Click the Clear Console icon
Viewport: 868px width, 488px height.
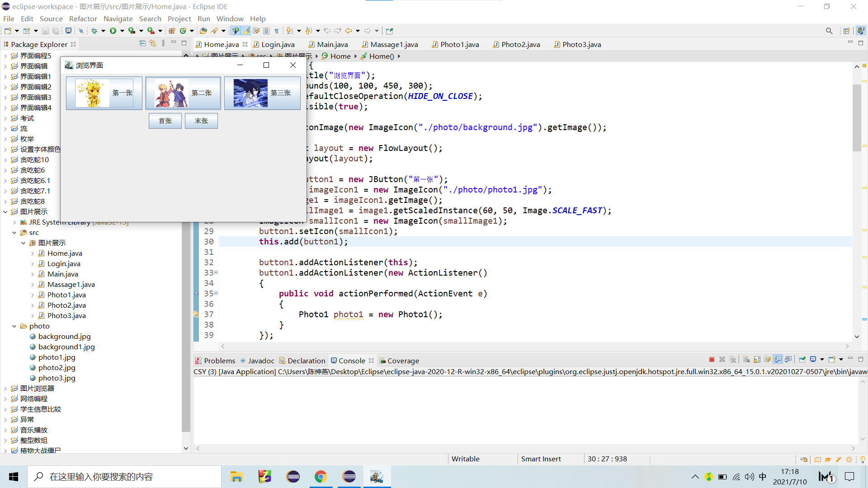[x=746, y=360]
